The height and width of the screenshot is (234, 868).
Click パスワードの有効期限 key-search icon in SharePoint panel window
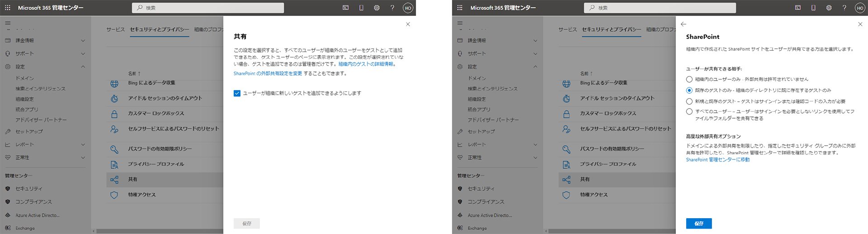(x=566, y=149)
